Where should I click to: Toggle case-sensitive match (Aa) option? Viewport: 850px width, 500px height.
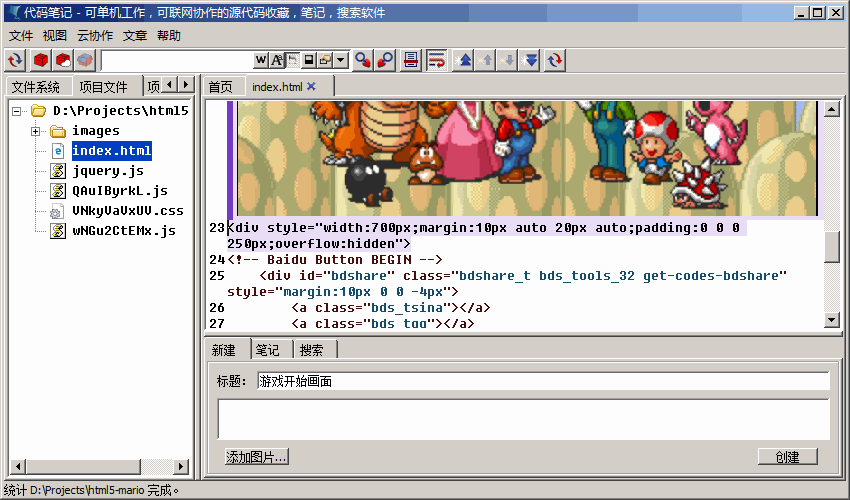277,60
